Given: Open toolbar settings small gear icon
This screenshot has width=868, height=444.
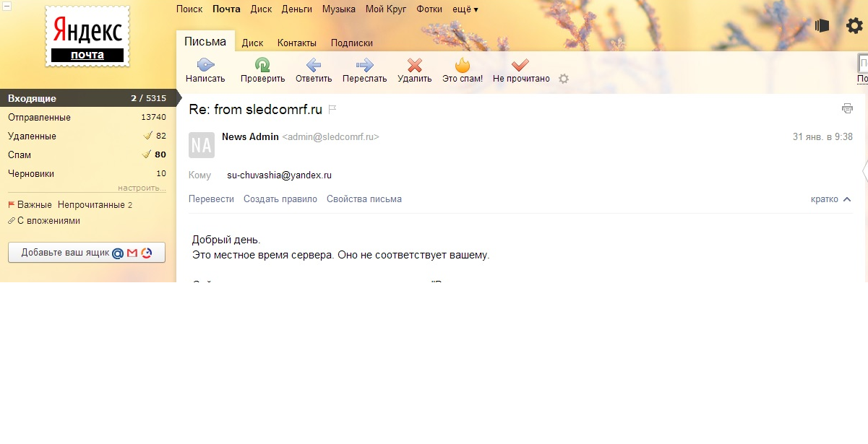Looking at the screenshot, I should click(x=564, y=79).
